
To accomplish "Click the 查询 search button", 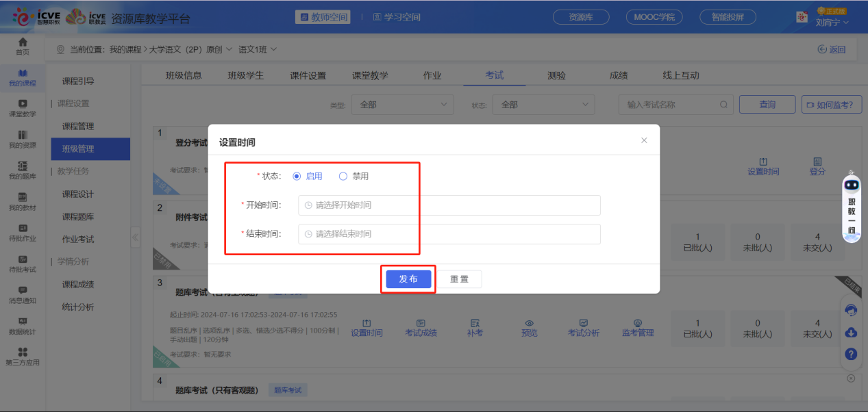I will pos(767,104).
